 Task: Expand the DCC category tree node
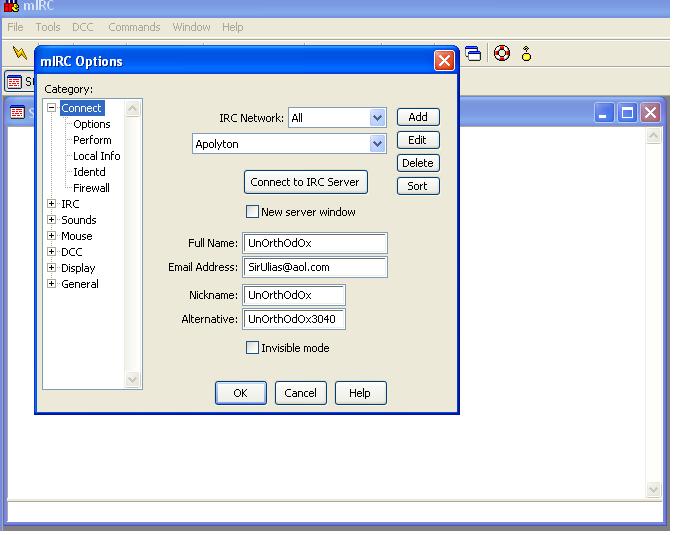tap(52, 252)
